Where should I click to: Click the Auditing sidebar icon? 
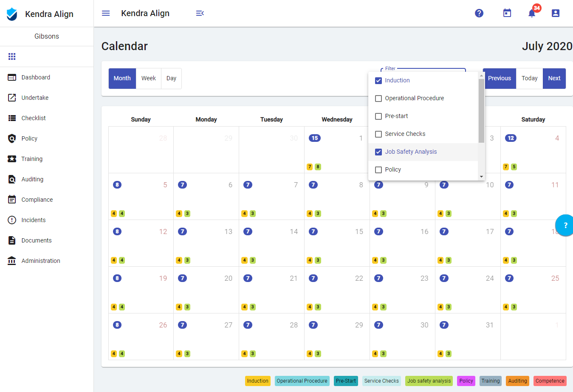[12, 179]
